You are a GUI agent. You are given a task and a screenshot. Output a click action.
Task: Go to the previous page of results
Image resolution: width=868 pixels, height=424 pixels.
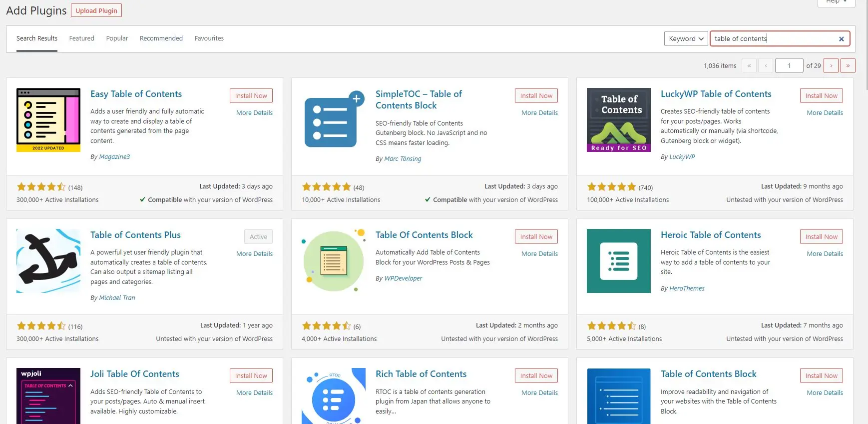click(x=766, y=65)
